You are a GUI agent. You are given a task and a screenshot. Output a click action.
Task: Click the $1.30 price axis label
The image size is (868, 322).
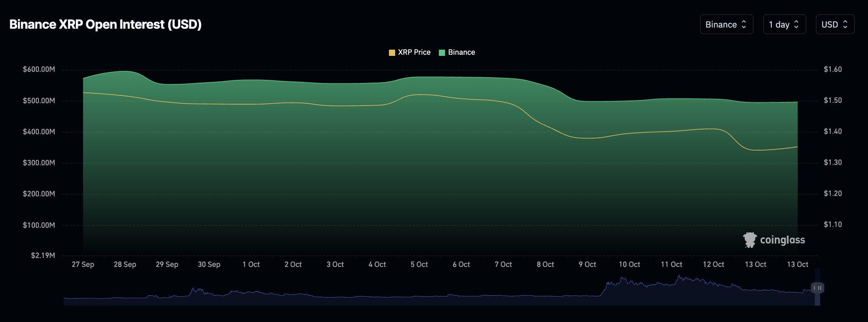pos(833,163)
